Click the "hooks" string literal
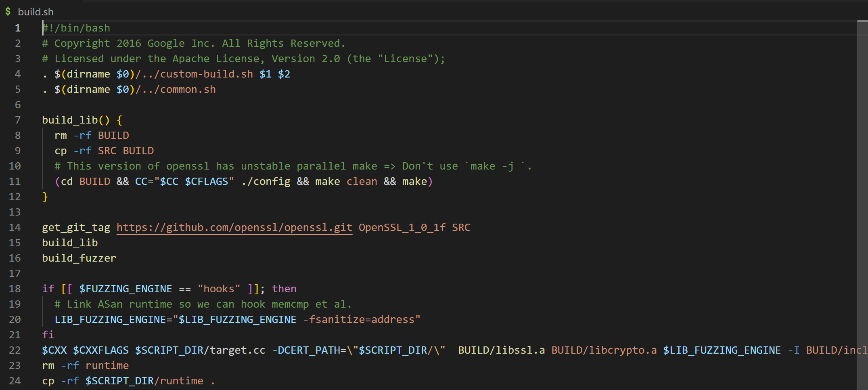This screenshot has height=390, width=868. 219,289
